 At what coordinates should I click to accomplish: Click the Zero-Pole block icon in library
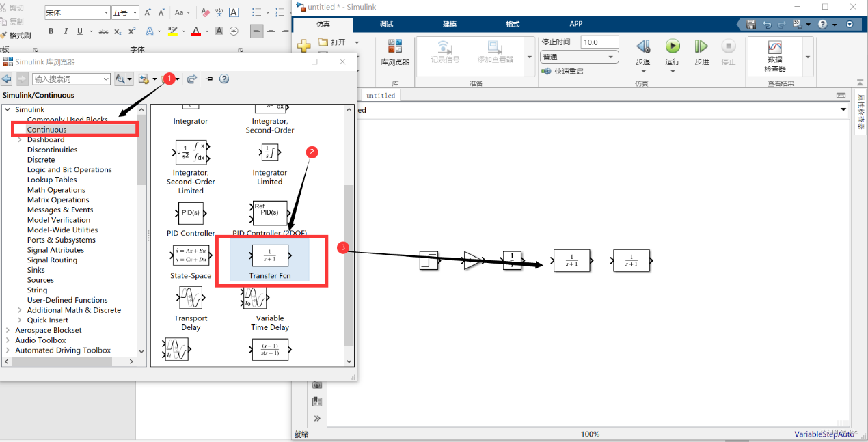click(270, 350)
